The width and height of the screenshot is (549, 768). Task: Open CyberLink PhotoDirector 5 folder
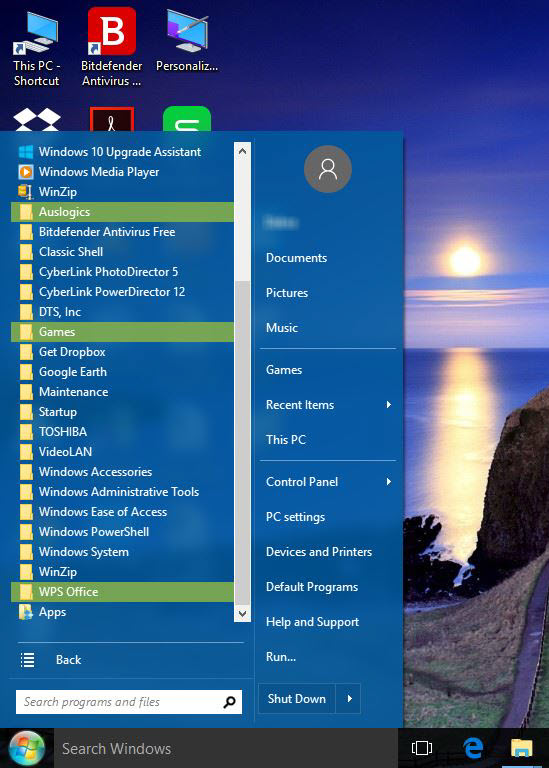[x=122, y=272]
